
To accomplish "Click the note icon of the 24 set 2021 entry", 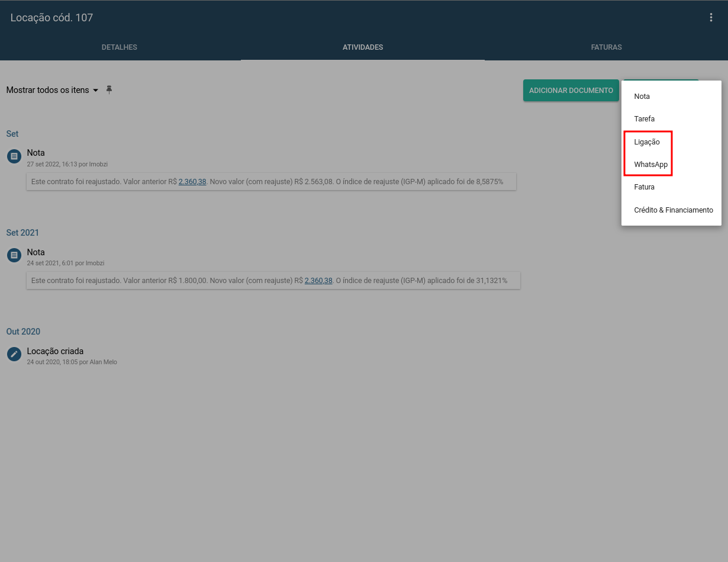I will coord(14,255).
